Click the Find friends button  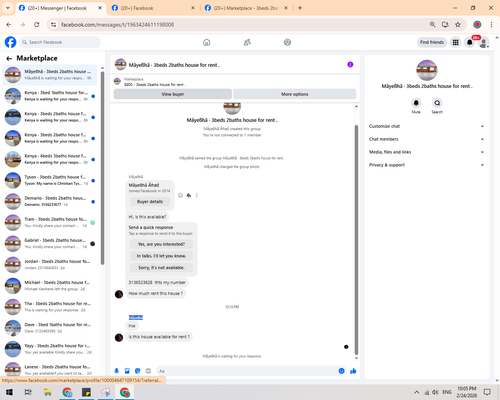click(x=432, y=42)
